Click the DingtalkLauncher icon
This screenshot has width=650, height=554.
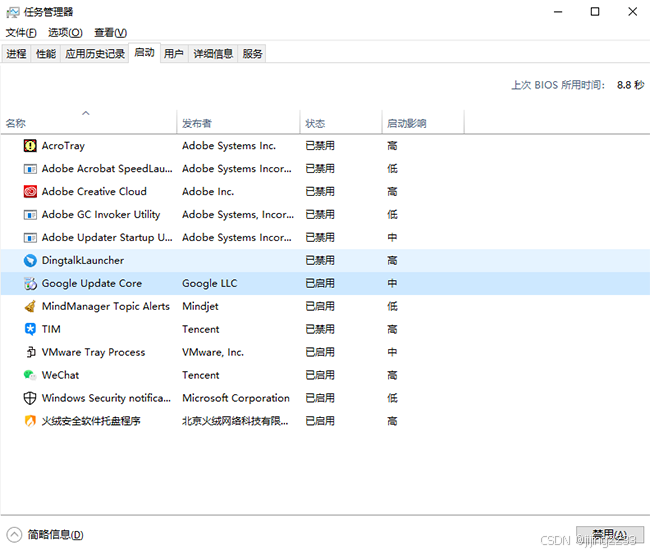[30, 260]
